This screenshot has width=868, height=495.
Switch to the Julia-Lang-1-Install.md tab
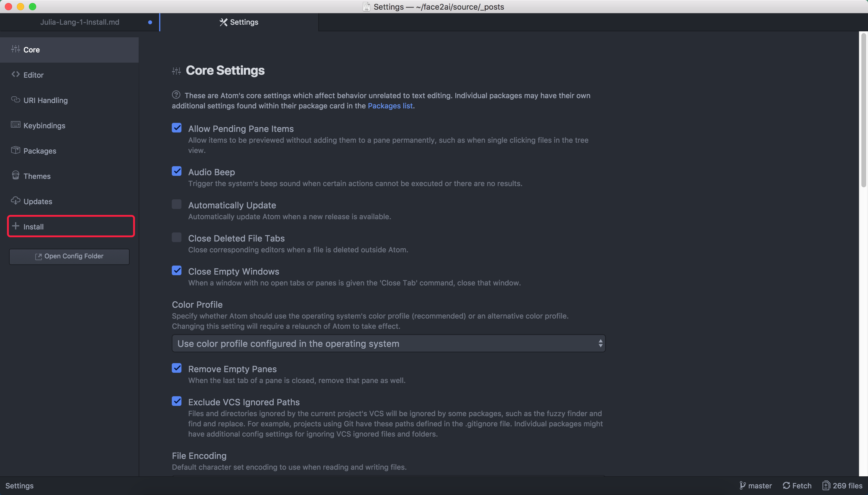80,22
